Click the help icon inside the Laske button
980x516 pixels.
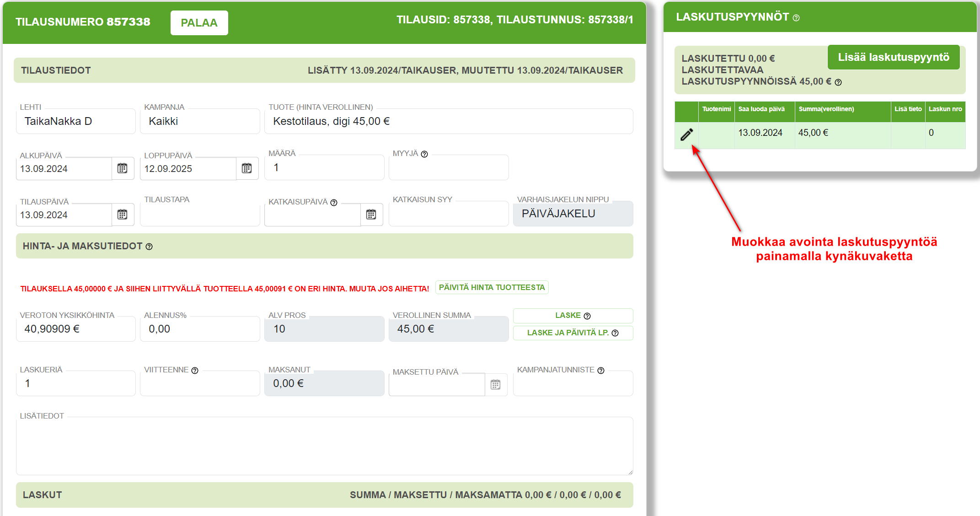click(x=587, y=316)
